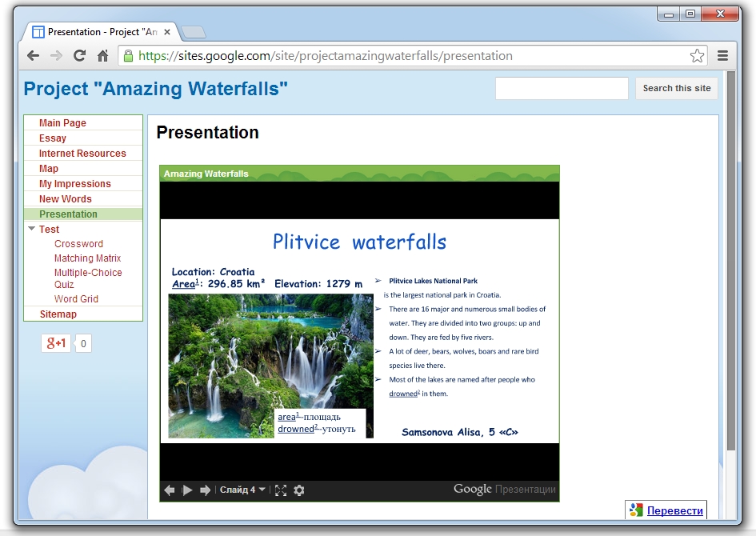
Task: Collapse the Test section in sidebar
Action: (32, 230)
